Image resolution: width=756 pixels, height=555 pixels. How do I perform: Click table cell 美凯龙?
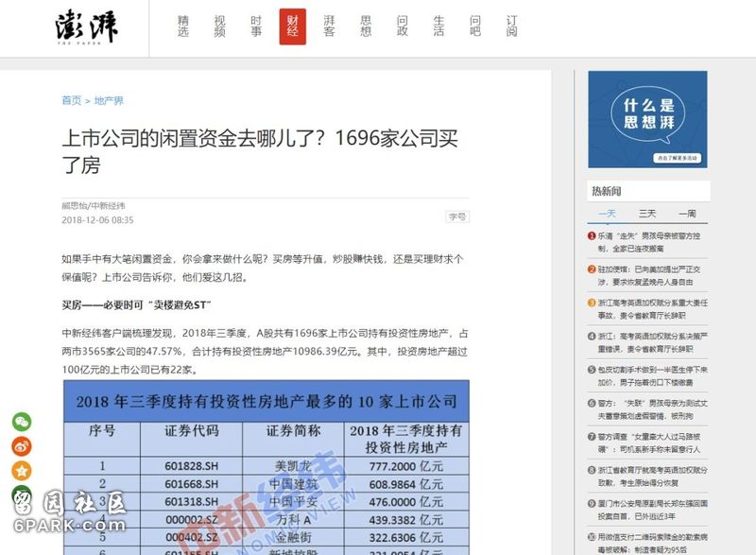click(x=293, y=466)
